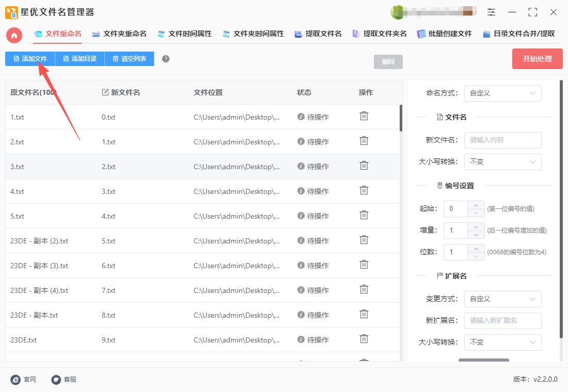
Task: Click trash icon for 23DE.txt row
Action: click(x=364, y=339)
